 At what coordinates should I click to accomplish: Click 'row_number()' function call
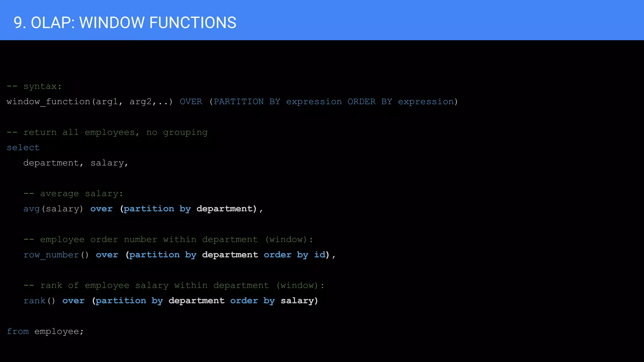pos(56,255)
